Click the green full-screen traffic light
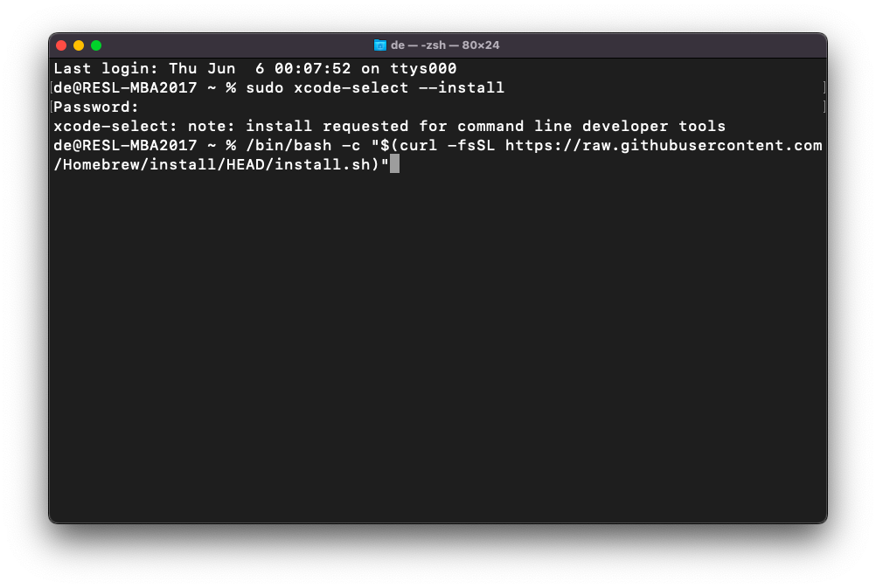Screen dimensions: 876x588 [x=96, y=45]
